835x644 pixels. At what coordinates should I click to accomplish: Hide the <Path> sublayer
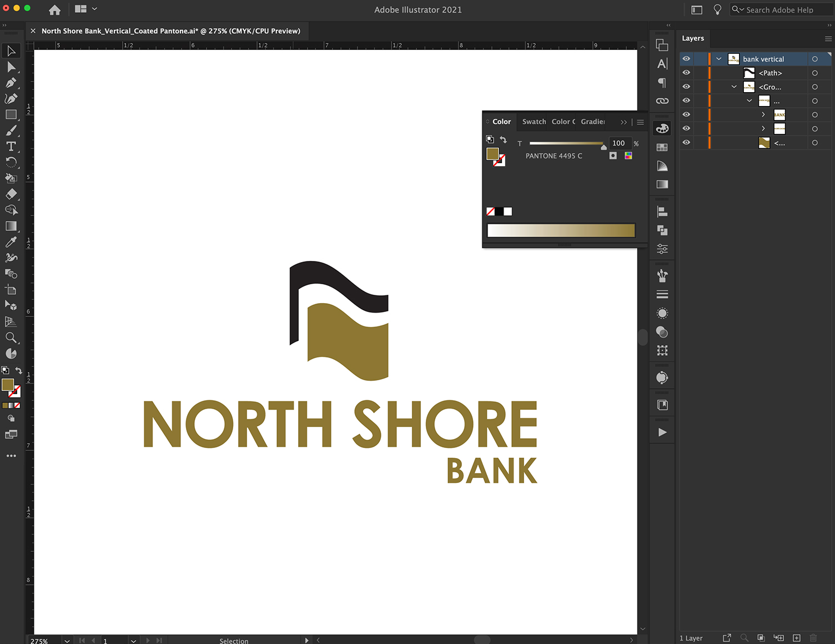pos(686,73)
